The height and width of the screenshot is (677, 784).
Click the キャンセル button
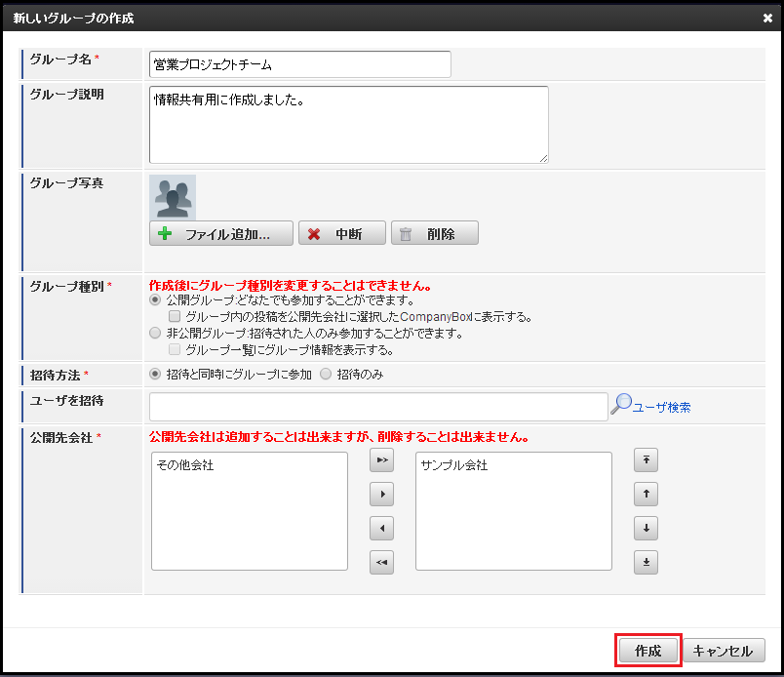pyautogui.click(x=724, y=651)
